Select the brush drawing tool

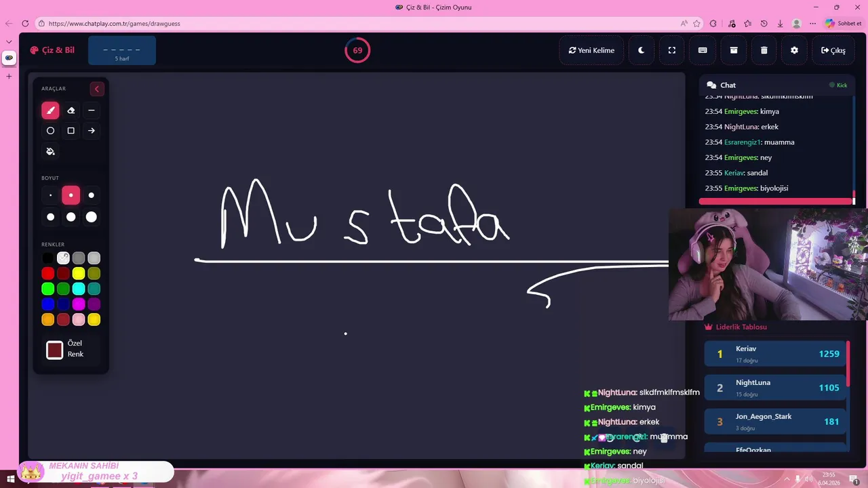point(50,110)
